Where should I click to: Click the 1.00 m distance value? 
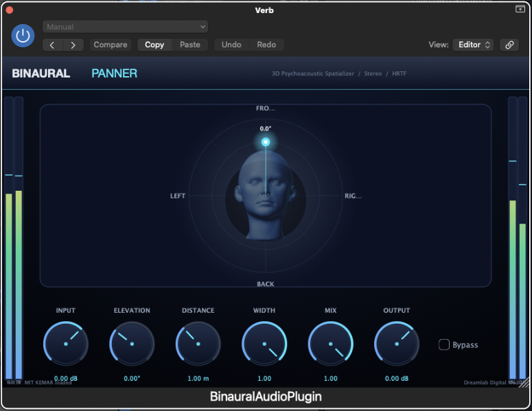click(x=198, y=379)
